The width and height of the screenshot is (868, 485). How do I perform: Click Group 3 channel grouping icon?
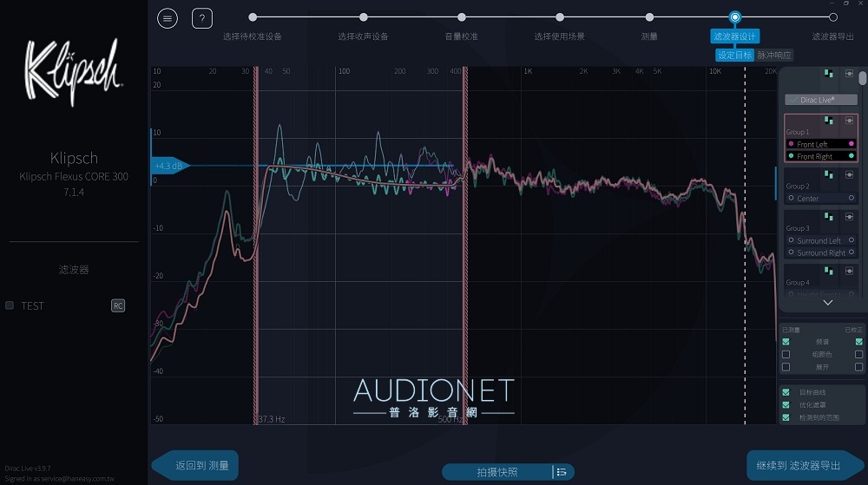[x=828, y=217]
